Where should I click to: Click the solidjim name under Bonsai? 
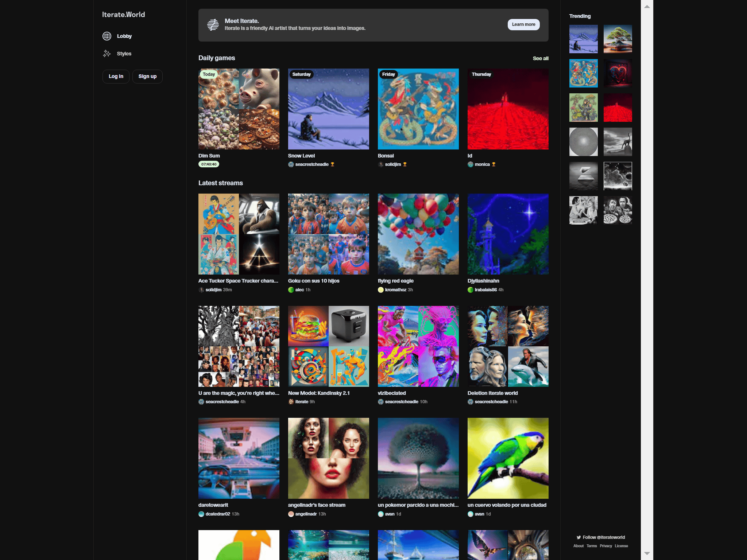pos(393,164)
